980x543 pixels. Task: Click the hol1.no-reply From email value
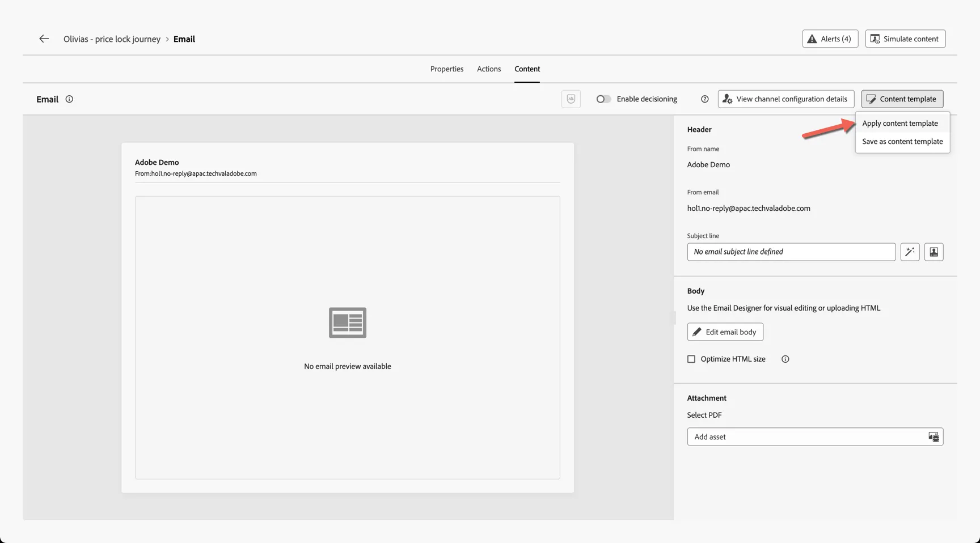[749, 208]
